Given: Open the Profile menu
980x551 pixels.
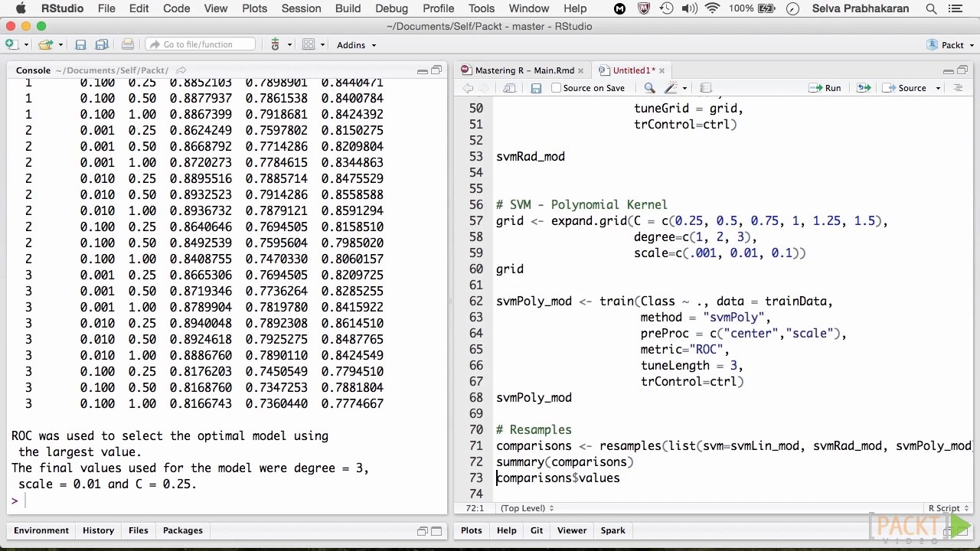Looking at the screenshot, I should (x=438, y=8).
